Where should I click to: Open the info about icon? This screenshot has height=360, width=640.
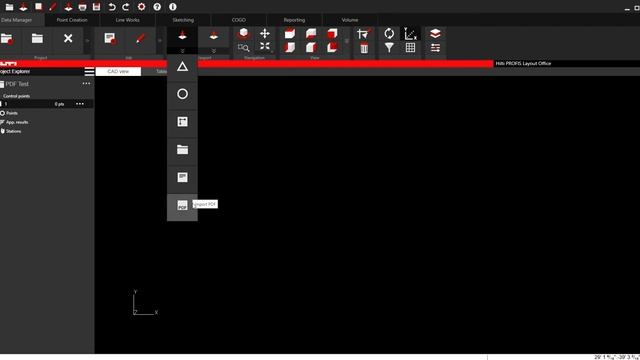[x=173, y=7]
